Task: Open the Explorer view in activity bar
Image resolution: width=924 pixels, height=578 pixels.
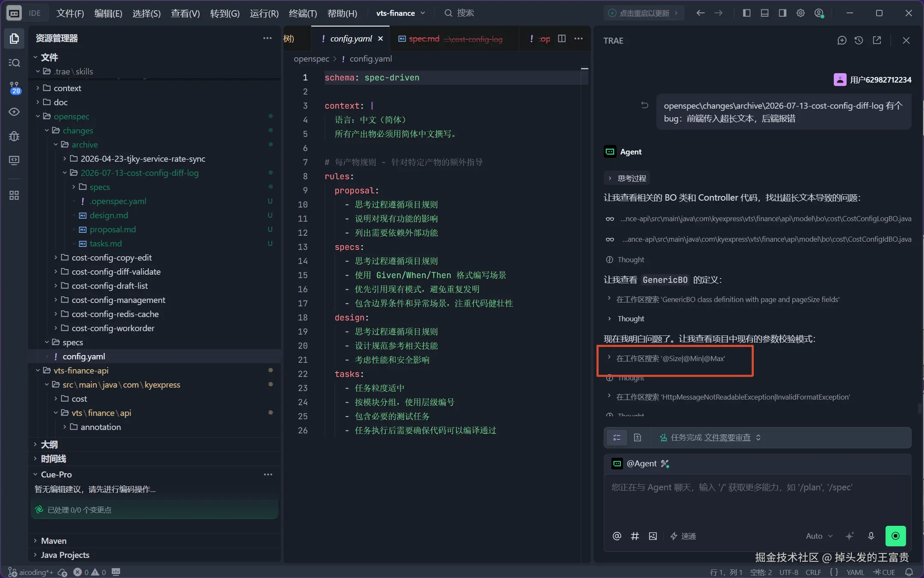Action: [x=14, y=39]
